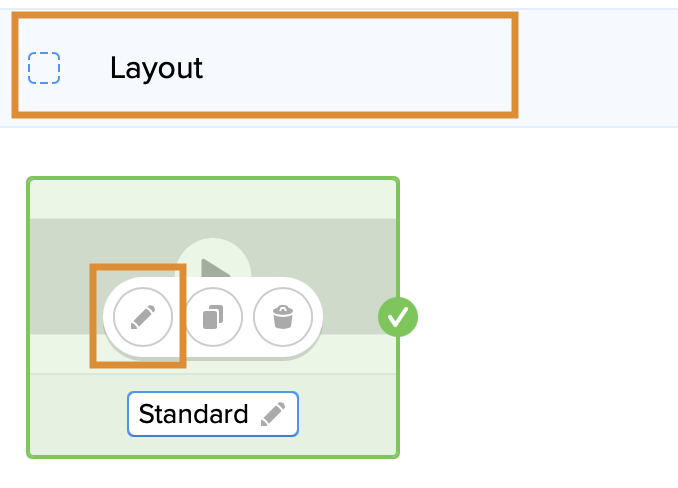This screenshot has height=488, width=678.
Task: Collapse the Layout section header
Action: click(265, 68)
